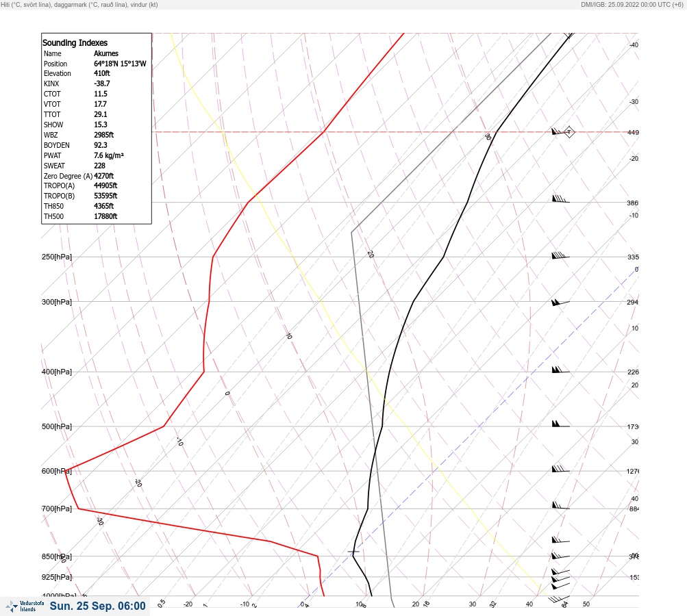687x616 pixels.
Task: Click the TH850 value '4365ft'
Action: (x=104, y=206)
